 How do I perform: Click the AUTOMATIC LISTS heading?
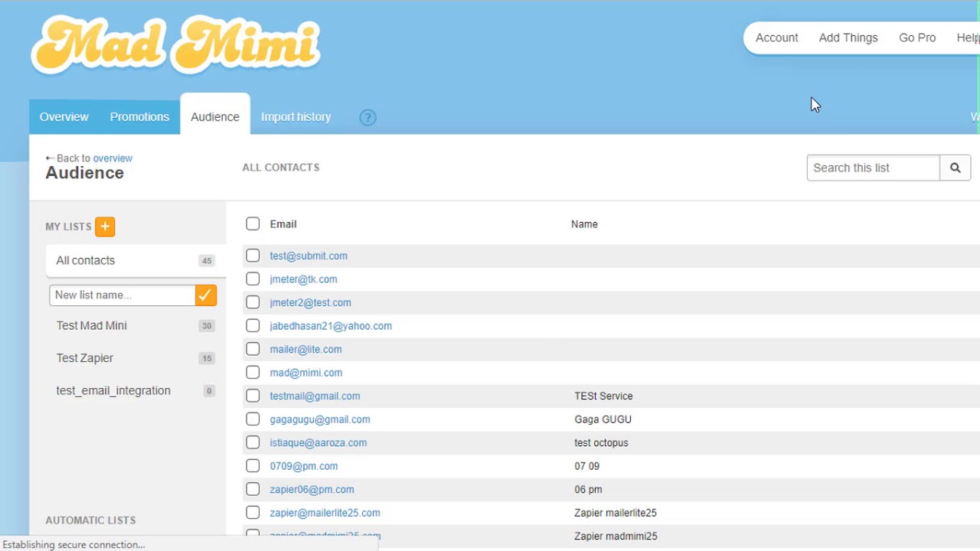point(90,520)
